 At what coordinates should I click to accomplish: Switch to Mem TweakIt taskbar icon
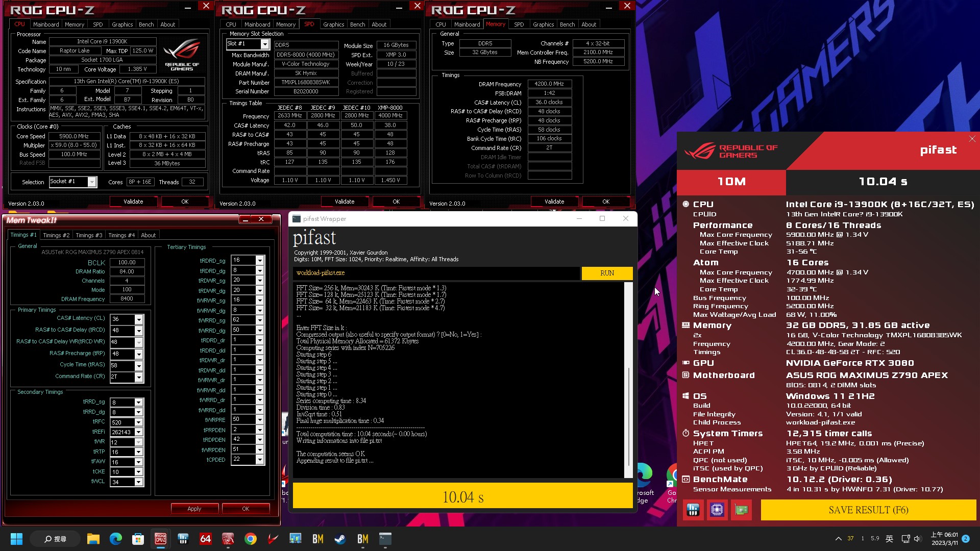pyautogui.click(x=228, y=539)
